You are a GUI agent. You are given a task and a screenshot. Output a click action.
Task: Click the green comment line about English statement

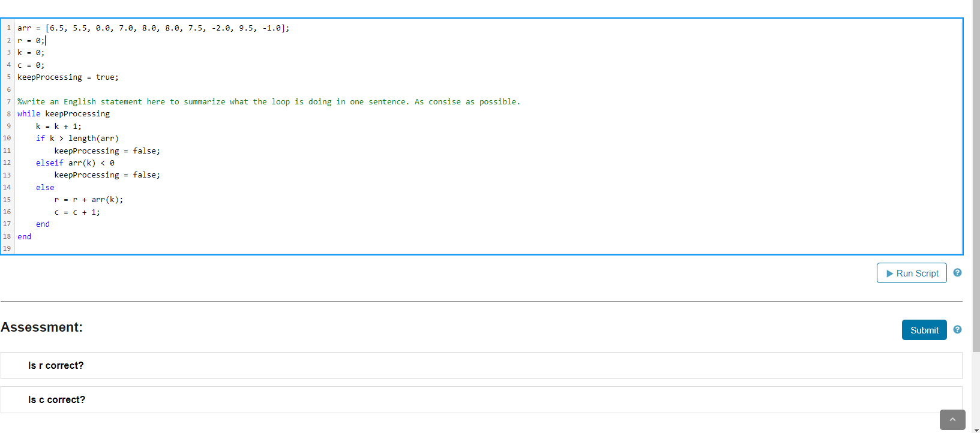[x=269, y=102]
